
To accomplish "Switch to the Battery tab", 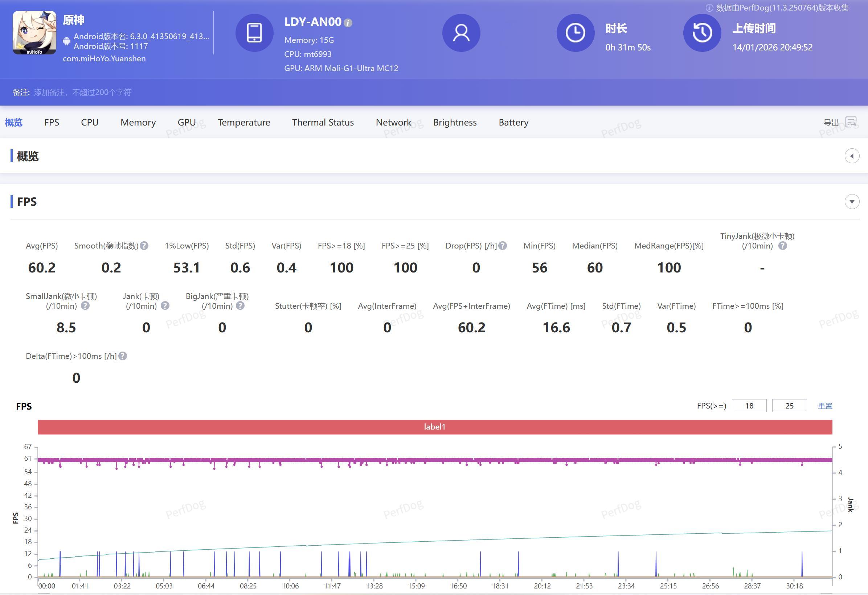I will click(513, 123).
